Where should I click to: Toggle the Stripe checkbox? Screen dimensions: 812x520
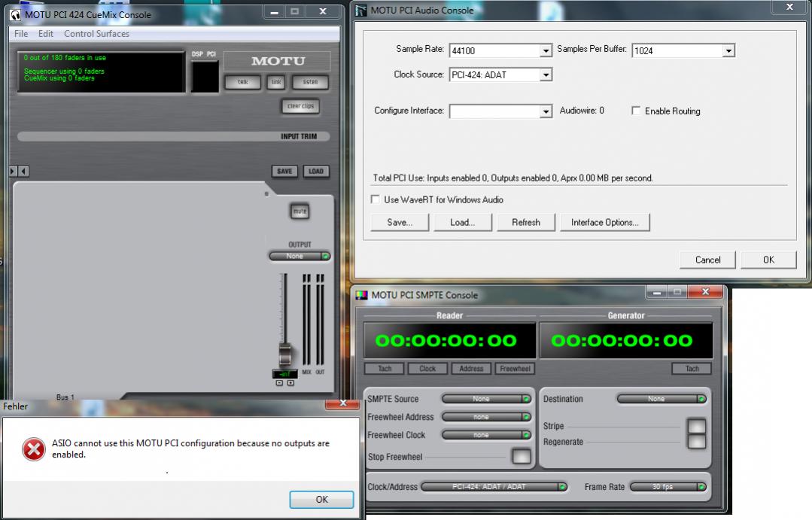pyautogui.click(x=697, y=426)
